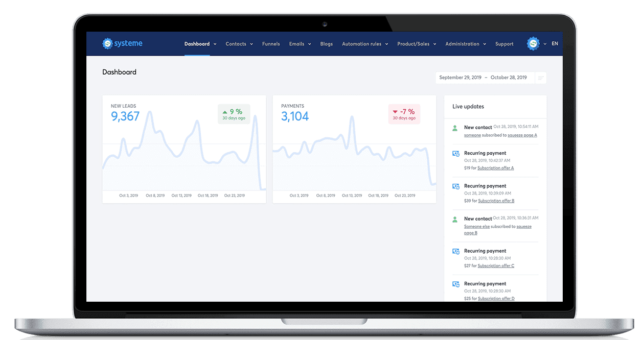Click the recurring payment icon for Subscription offer C
Screen dimensions: 644x340
[x=455, y=251]
